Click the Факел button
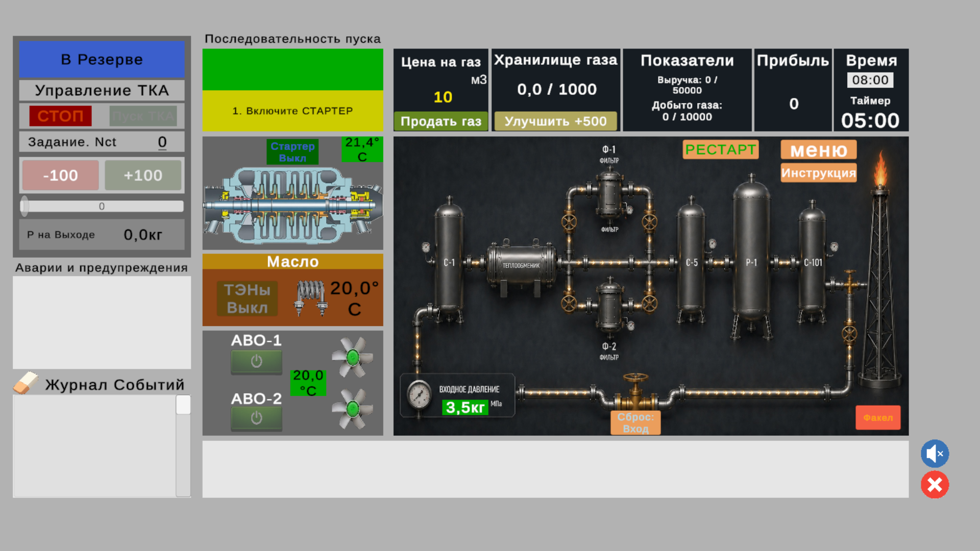 tap(878, 418)
